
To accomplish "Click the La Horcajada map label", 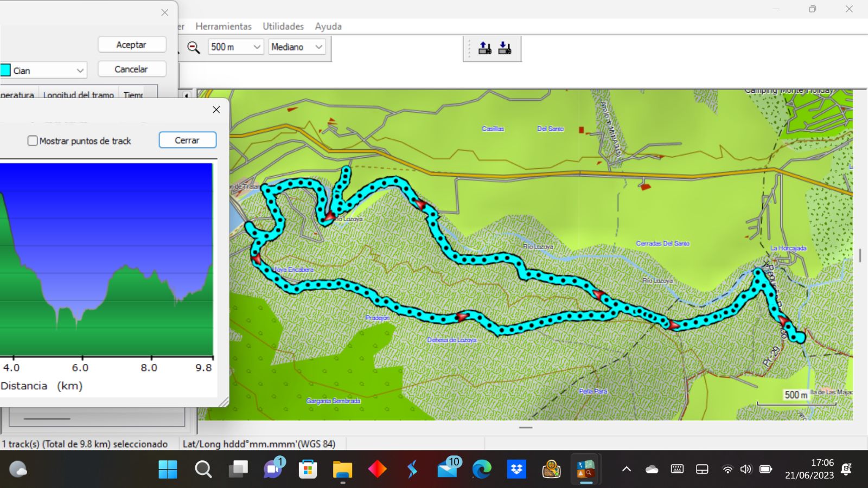I will (789, 248).
